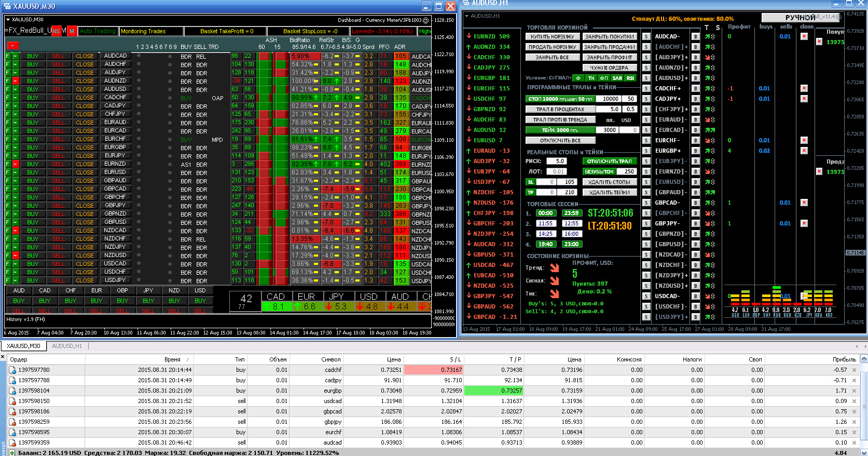The height and width of the screenshot is (456, 868).
Task: Toggle the SAR signal condition
Action: (617, 78)
